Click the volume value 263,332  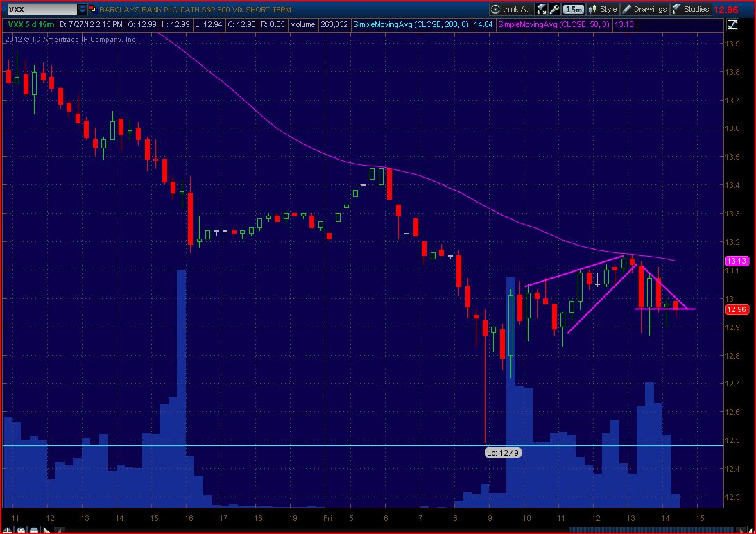[x=334, y=24]
